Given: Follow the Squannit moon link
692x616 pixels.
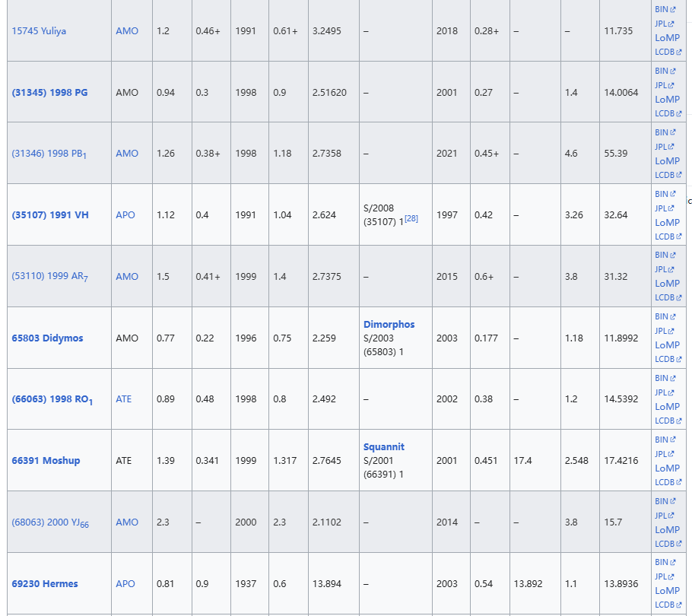Looking at the screenshot, I should (x=383, y=447).
